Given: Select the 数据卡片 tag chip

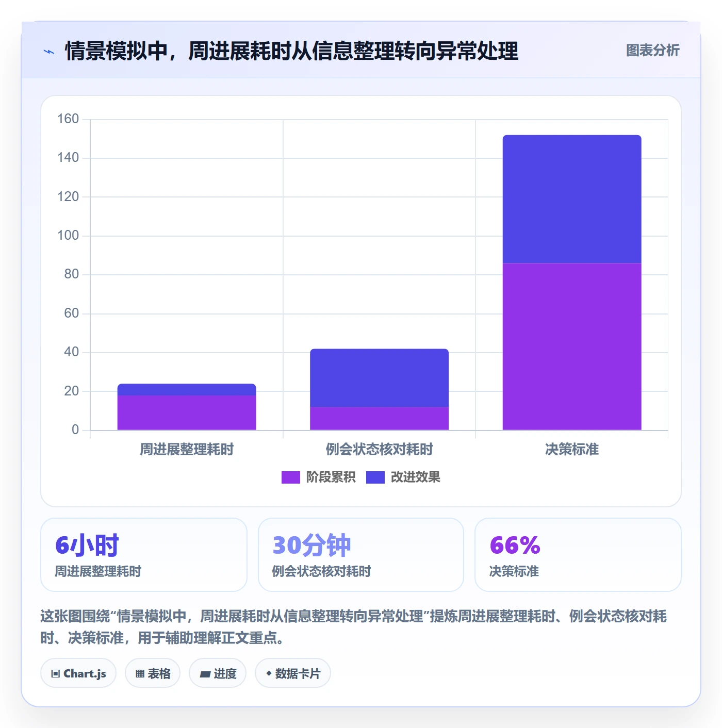Looking at the screenshot, I should [x=293, y=673].
